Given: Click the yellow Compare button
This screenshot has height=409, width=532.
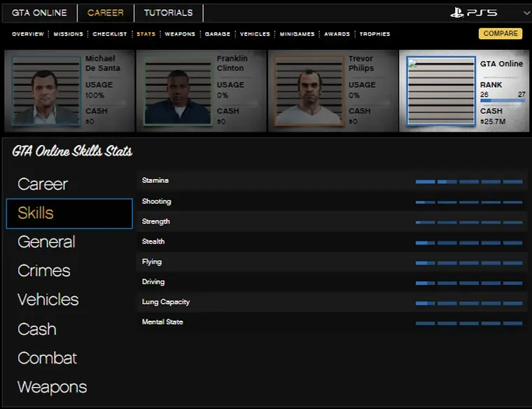Looking at the screenshot, I should coord(500,34).
